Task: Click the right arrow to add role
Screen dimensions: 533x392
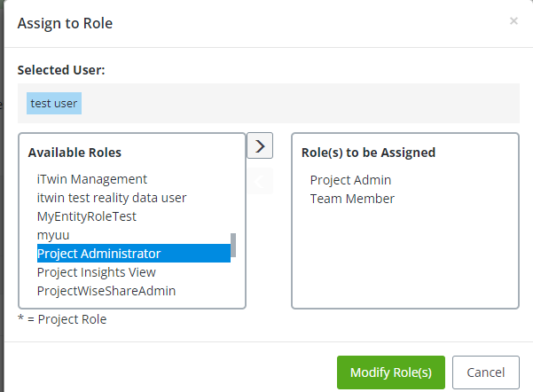Action: [x=259, y=145]
